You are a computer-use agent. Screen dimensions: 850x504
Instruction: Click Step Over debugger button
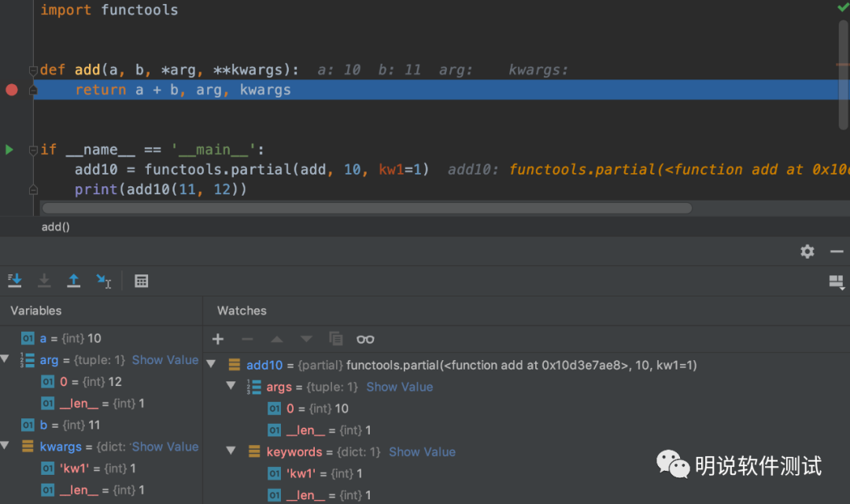[x=15, y=281]
